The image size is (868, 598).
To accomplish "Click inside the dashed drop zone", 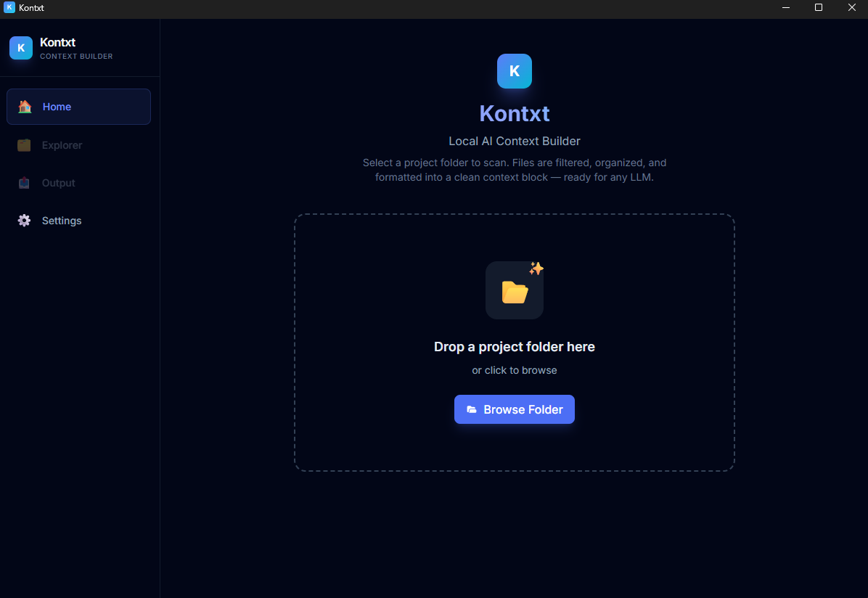I will click(515, 450).
